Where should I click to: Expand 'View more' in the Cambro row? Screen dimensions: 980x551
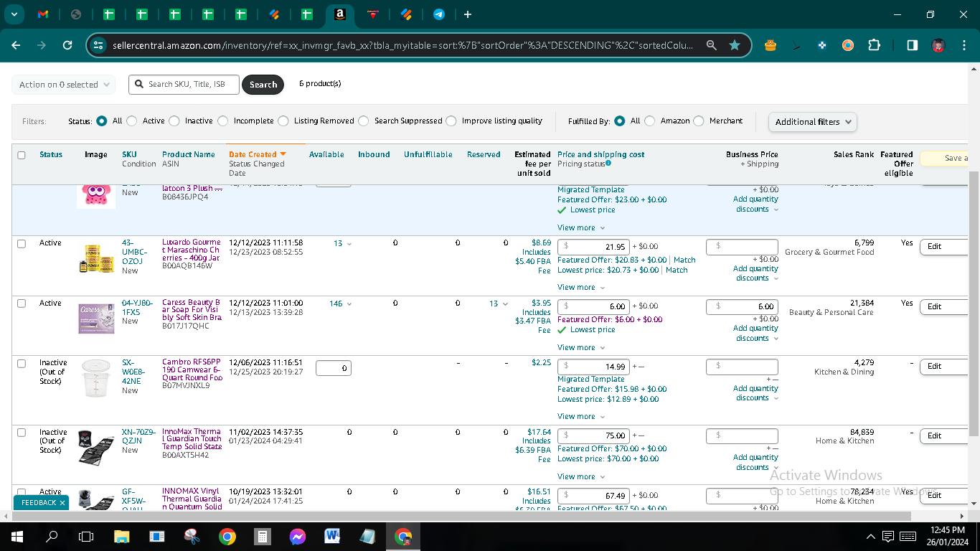click(x=581, y=417)
